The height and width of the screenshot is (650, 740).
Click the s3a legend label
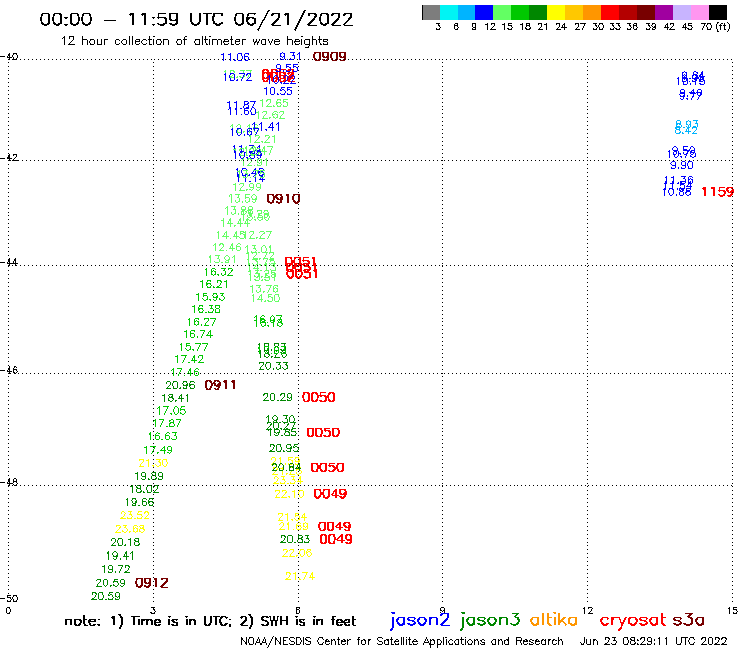pos(688,620)
